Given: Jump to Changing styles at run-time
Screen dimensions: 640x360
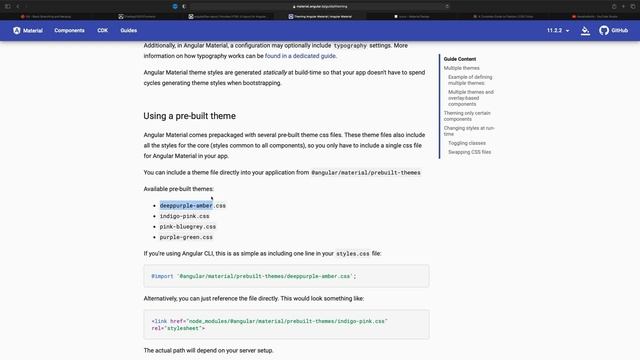Looking at the screenshot, I should pos(469,131).
